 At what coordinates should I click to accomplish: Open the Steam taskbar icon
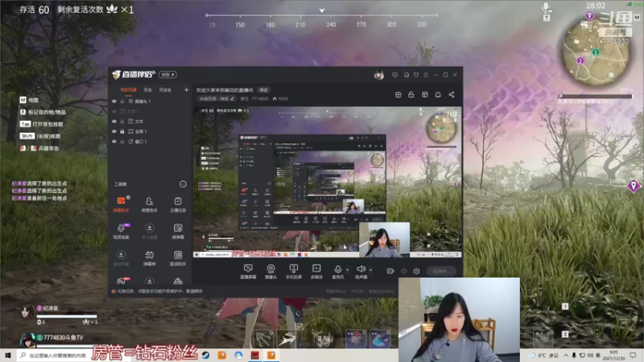(x=206, y=356)
